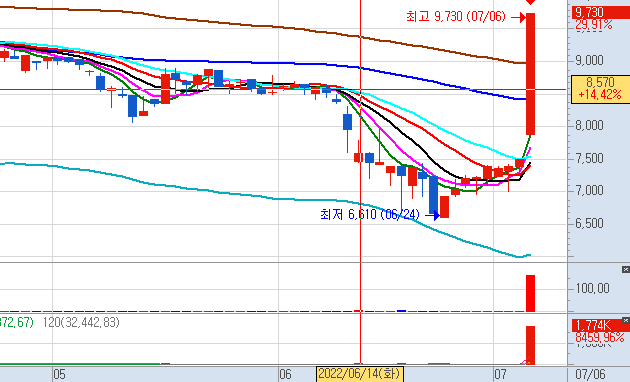Click the red bar in the middle indicator pane
630x382 pixels.
(x=530, y=293)
